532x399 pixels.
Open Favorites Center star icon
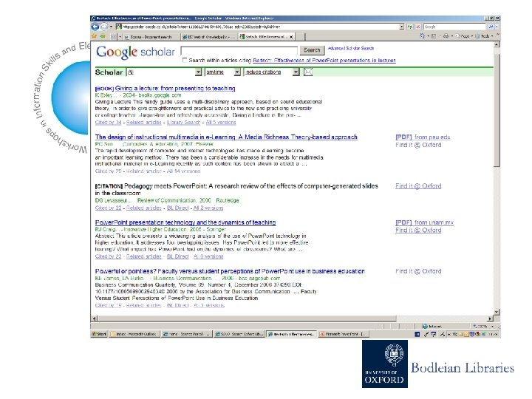pyautogui.click(x=95, y=36)
